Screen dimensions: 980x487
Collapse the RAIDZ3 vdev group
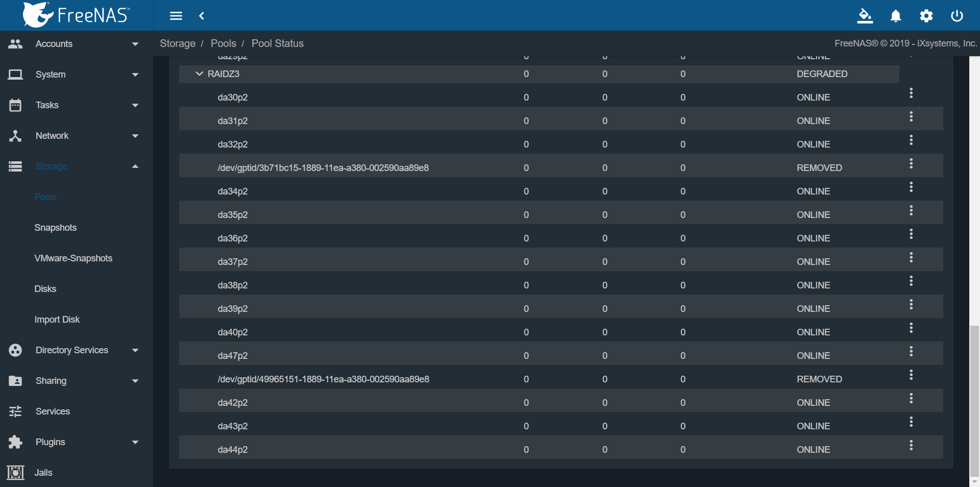click(x=200, y=74)
